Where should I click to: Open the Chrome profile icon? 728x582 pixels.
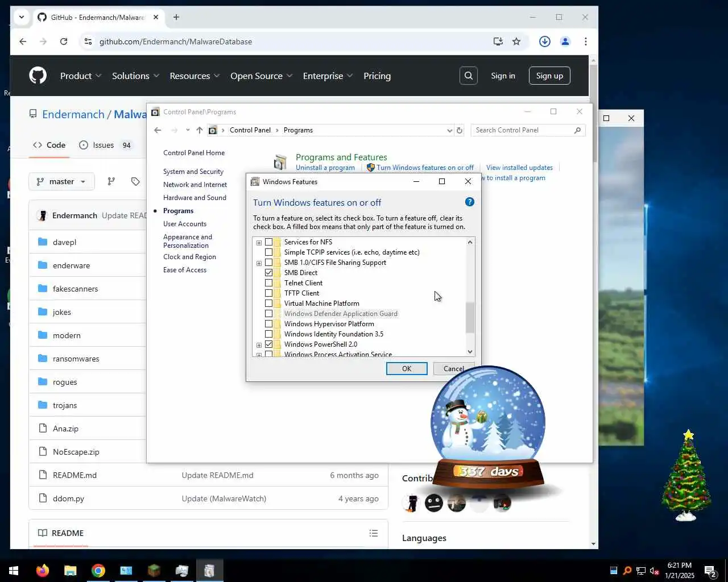click(565, 41)
